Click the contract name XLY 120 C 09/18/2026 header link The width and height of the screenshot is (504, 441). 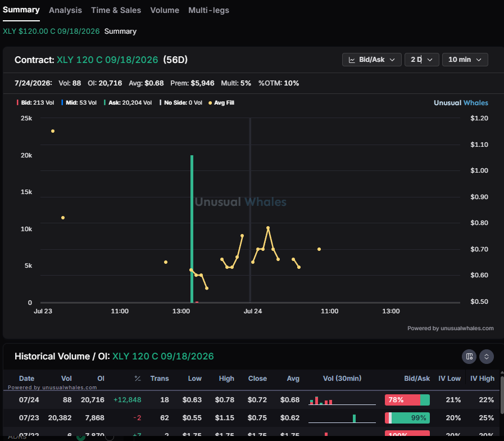click(x=107, y=60)
